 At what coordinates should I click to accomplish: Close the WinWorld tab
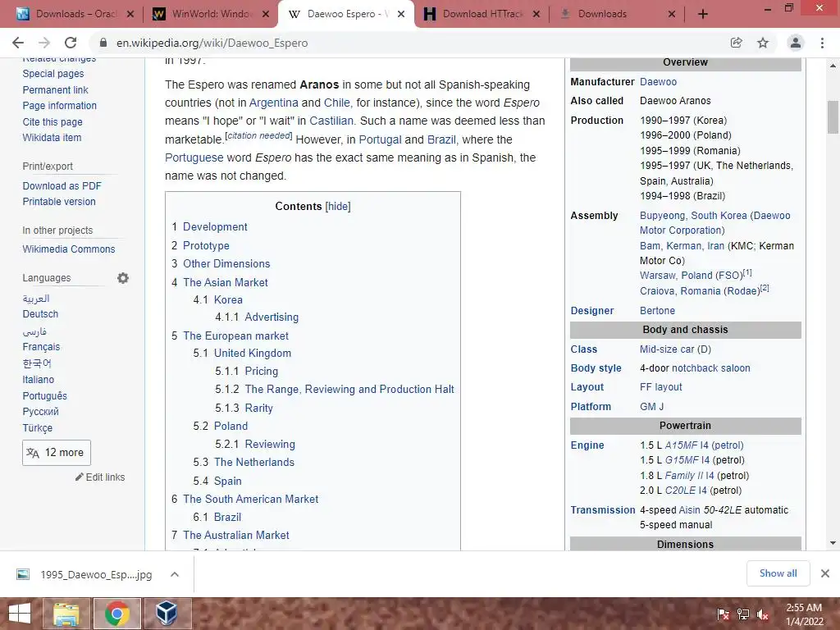pyautogui.click(x=266, y=15)
